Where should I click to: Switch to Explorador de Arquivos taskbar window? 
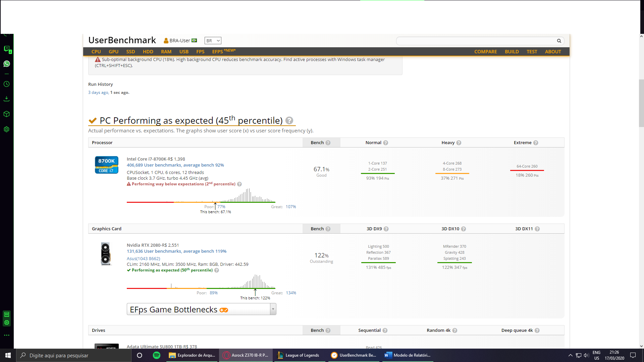[x=192, y=355]
